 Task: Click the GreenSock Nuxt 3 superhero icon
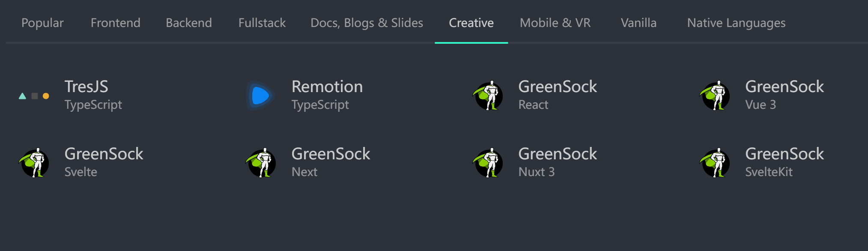click(488, 163)
